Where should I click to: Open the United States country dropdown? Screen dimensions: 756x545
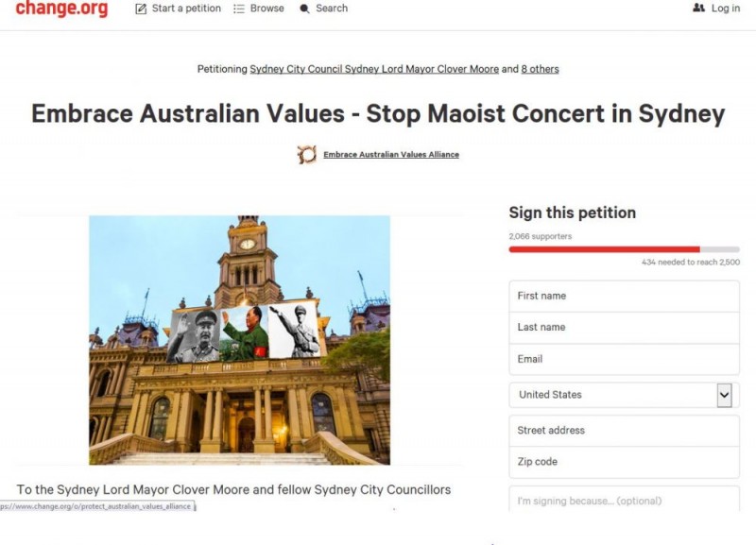click(614, 395)
